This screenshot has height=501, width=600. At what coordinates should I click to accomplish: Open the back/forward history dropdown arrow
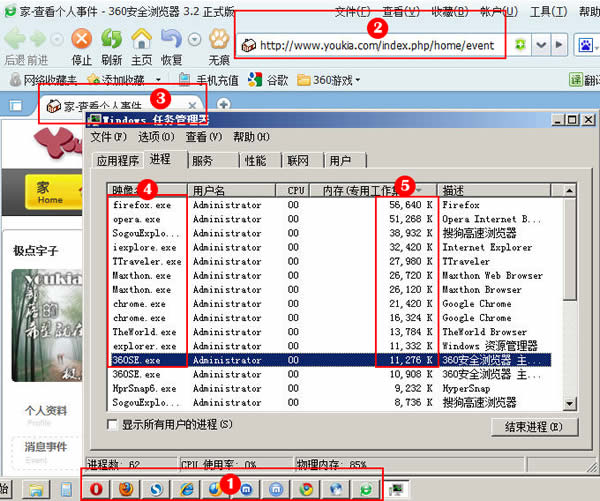[x=57, y=39]
